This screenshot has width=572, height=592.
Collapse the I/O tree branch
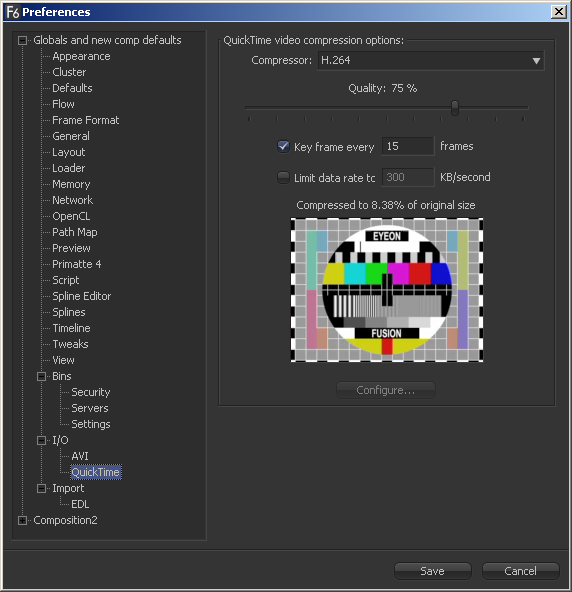tap(42, 440)
